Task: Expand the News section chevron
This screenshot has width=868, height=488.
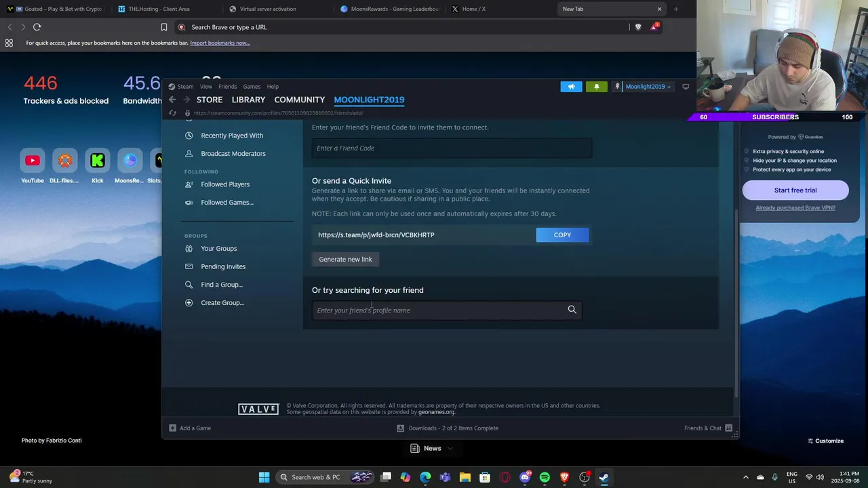Action: tap(450, 449)
